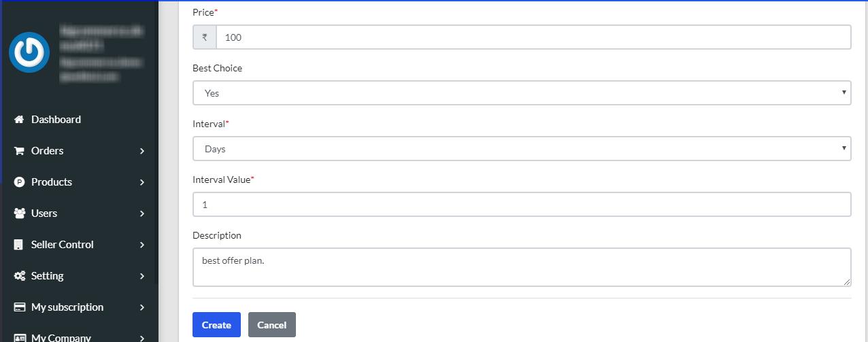Click the My subscription card icon
Image resolution: width=868 pixels, height=342 pixels.
19,307
